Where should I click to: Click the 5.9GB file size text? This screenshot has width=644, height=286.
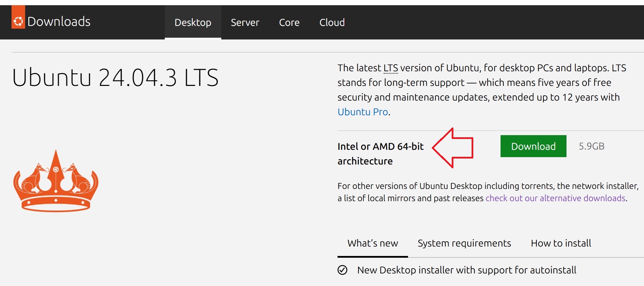591,146
